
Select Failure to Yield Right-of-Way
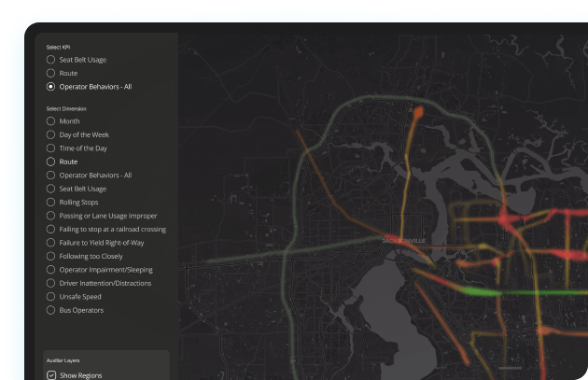(51, 243)
